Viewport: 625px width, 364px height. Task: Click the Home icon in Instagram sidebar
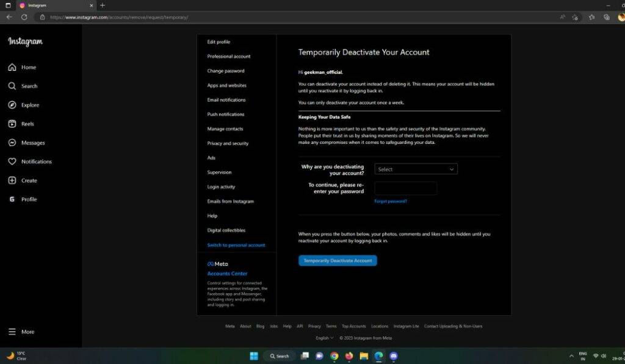click(x=12, y=68)
